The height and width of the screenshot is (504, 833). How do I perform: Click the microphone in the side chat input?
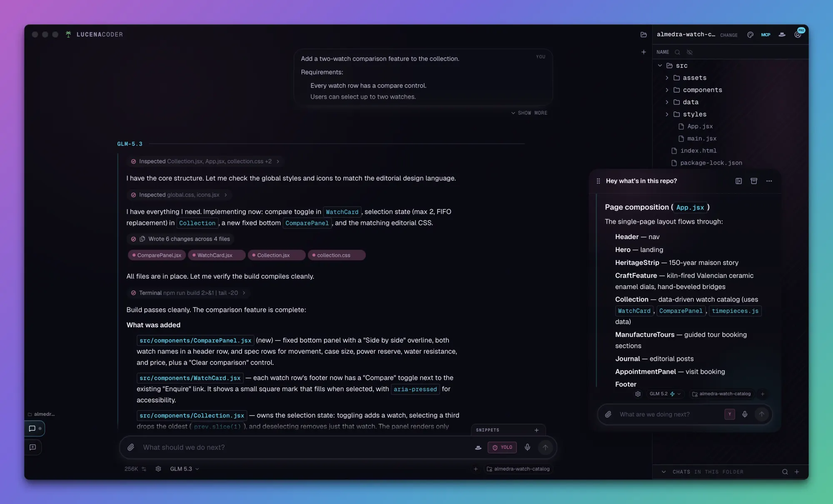(745, 414)
